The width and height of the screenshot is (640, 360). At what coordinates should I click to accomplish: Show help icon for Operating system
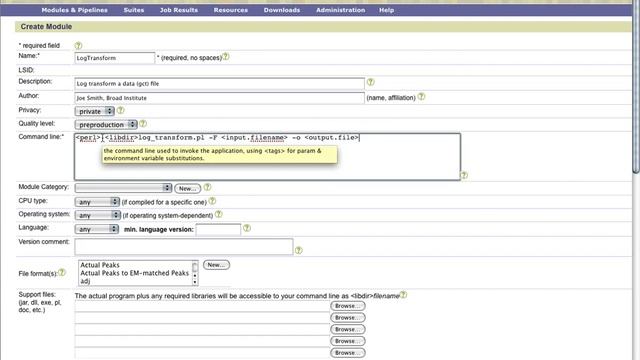(x=219, y=214)
